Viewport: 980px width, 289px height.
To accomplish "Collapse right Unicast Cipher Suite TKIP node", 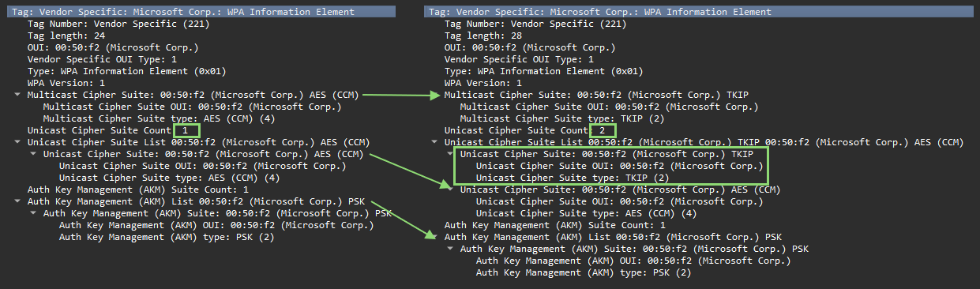I will point(450,154).
